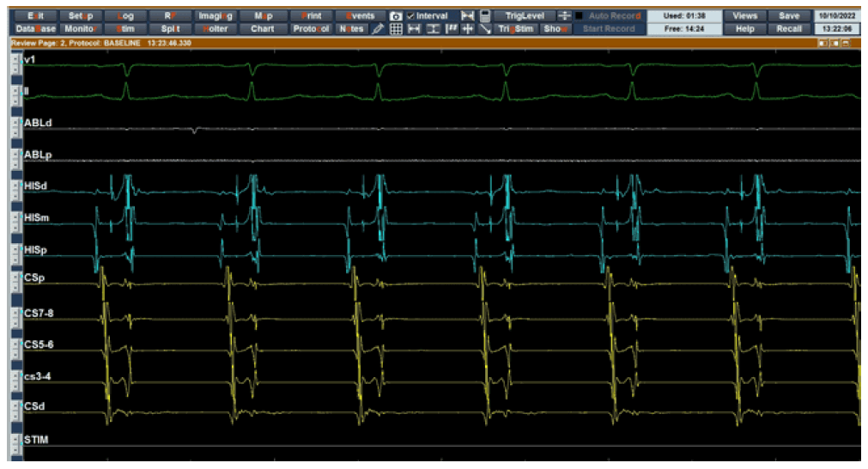Click the channel handle beside CSd
This screenshot has width=868, height=469.
[15, 411]
